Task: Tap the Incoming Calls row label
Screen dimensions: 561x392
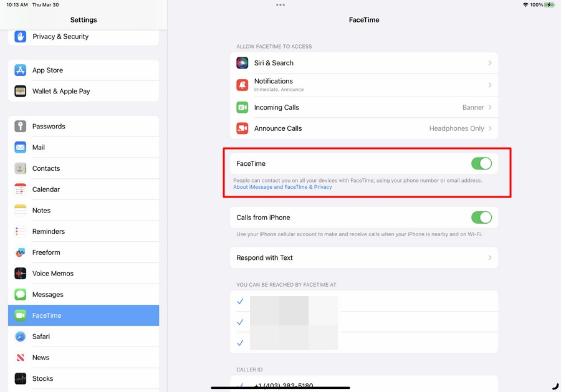Action: tap(277, 107)
